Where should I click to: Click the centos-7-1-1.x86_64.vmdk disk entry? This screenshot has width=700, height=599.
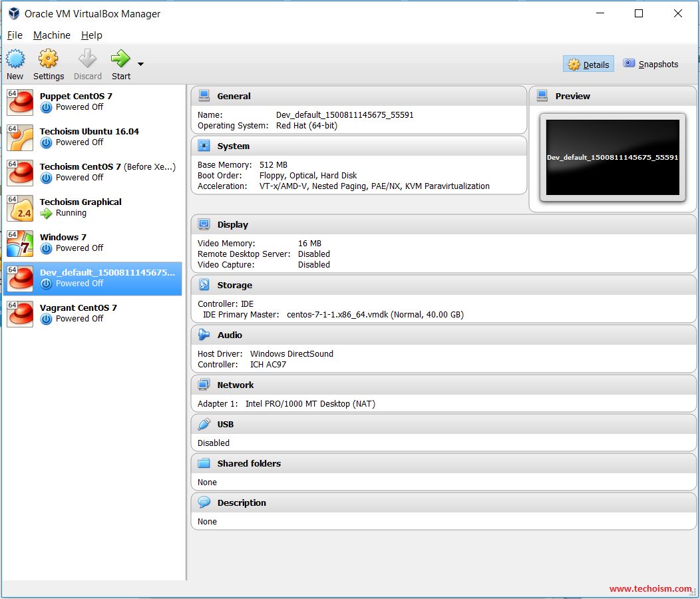click(x=375, y=314)
